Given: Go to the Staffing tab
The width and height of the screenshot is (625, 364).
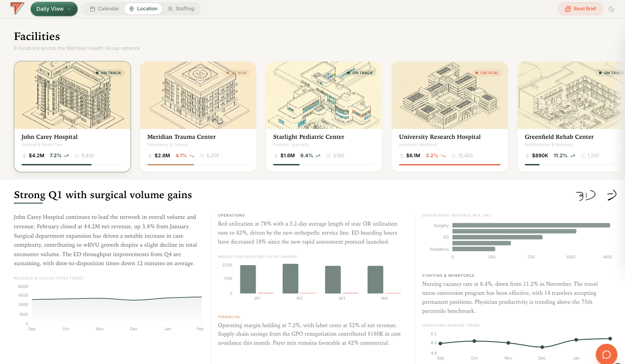Looking at the screenshot, I should click(181, 9).
